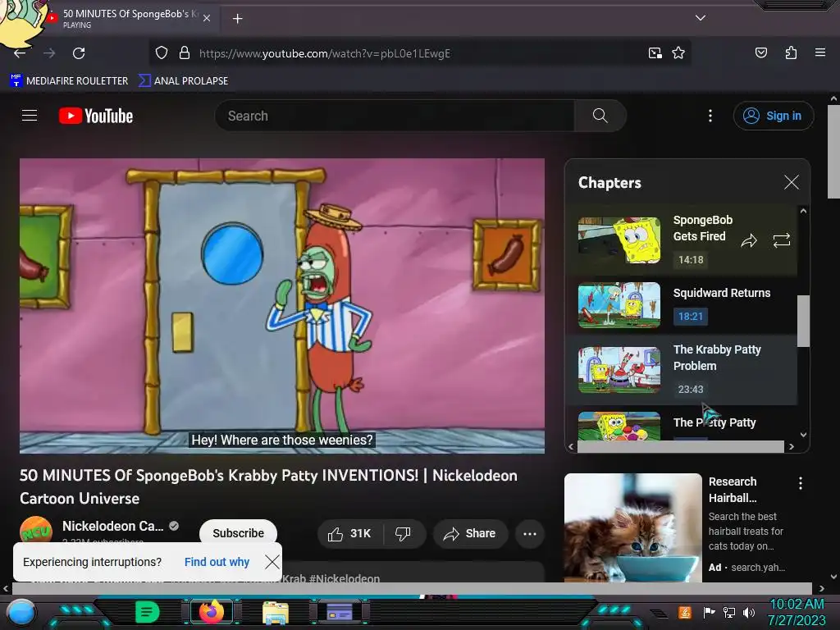Open the Research Hairball ad title
Image resolution: width=840 pixels, height=630 pixels.
[x=733, y=490]
